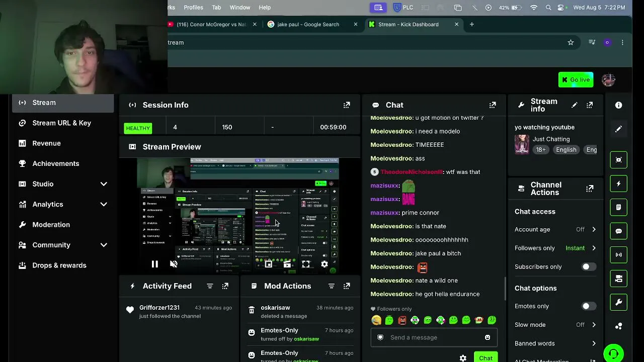This screenshot has height=362, width=644.
Task: Pop out the Session Info panel
Action: [347, 105]
